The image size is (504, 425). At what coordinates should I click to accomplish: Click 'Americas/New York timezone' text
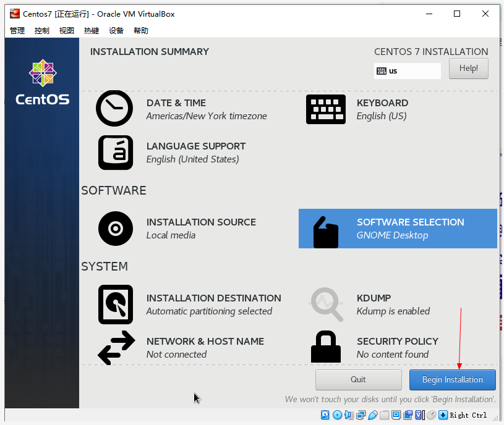click(x=207, y=116)
